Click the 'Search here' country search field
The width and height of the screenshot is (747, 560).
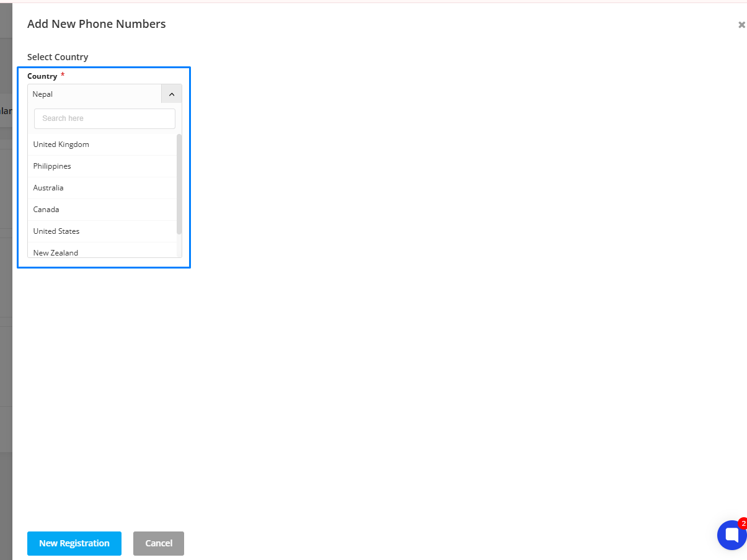[105, 118]
